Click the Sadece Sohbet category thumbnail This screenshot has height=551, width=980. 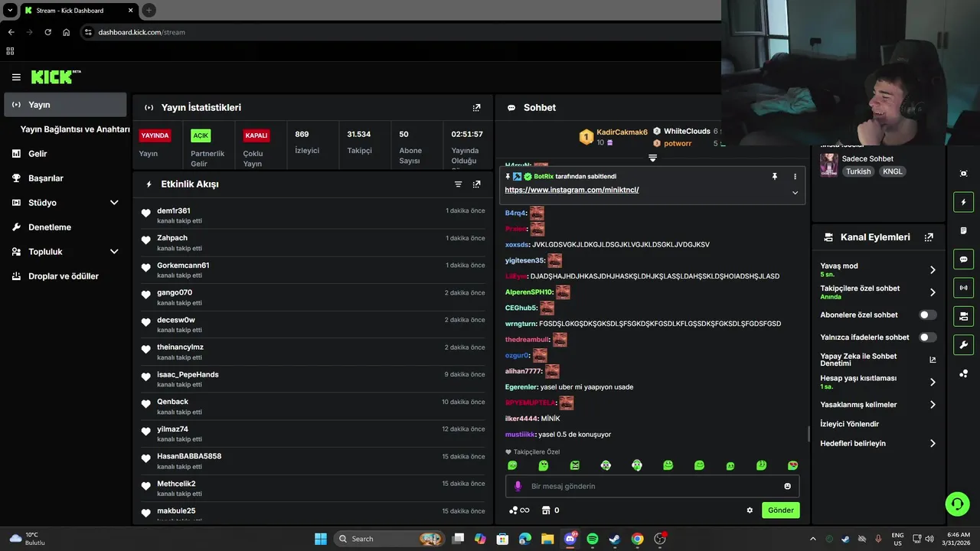pyautogui.click(x=828, y=165)
